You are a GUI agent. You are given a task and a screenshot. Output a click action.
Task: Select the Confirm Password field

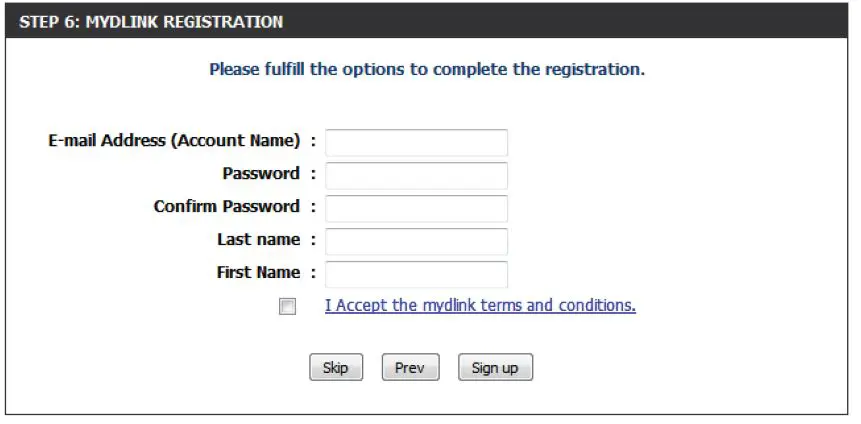pos(416,209)
